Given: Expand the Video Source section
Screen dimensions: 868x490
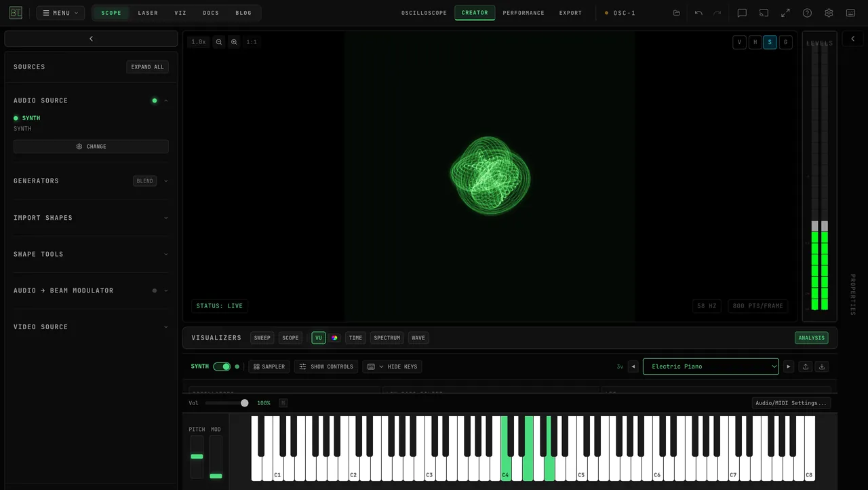Looking at the screenshot, I should pos(166,327).
